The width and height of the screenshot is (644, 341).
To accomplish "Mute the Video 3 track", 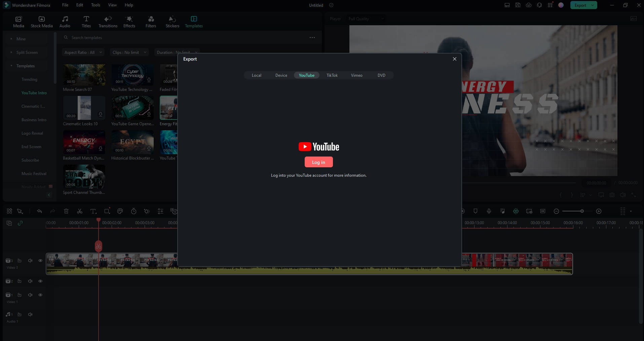I will pyautogui.click(x=30, y=261).
